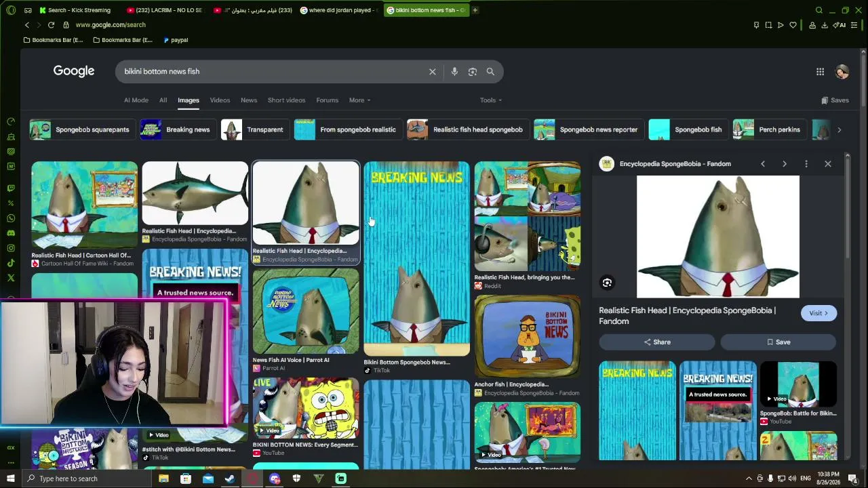This screenshot has height=488, width=868.
Task: Switch to the All results tab
Action: point(163,100)
